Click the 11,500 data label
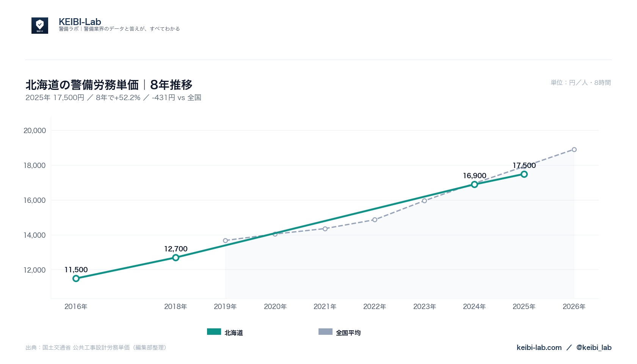The width and height of the screenshot is (637, 364). [x=76, y=270]
